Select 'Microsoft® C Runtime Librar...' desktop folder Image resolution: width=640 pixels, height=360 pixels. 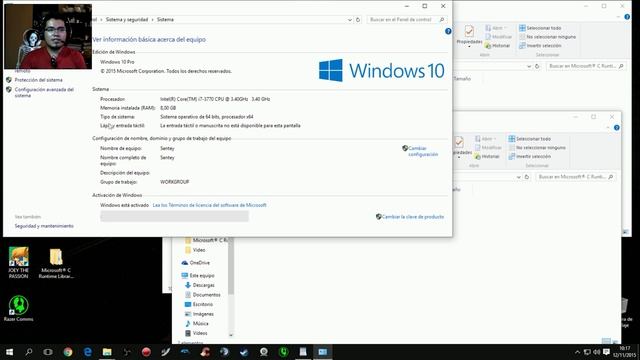pos(56,263)
